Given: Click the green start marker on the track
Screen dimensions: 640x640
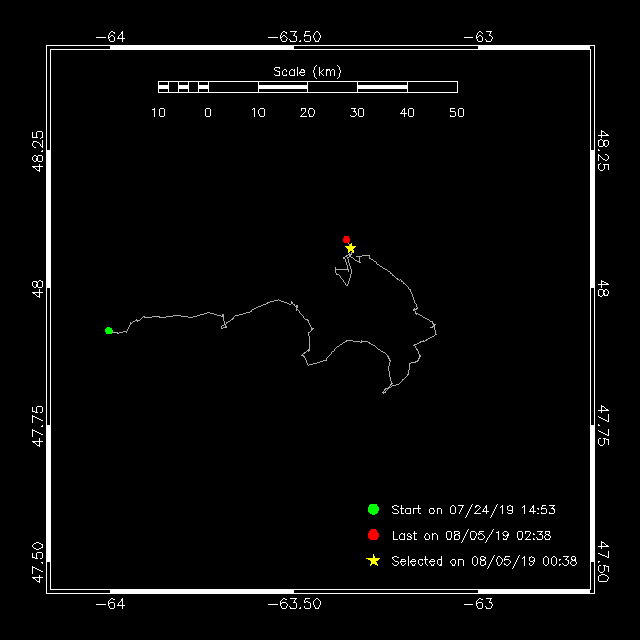Looking at the screenshot, I should point(109,330).
